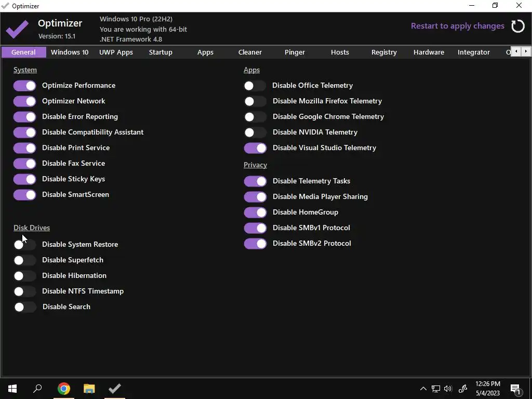Enable Disable Office Telemetry switch
This screenshot has height=399, width=532.
pos(255,86)
